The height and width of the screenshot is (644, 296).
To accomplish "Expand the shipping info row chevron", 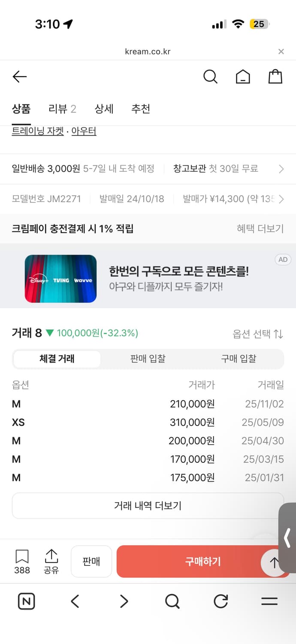I will [x=282, y=168].
